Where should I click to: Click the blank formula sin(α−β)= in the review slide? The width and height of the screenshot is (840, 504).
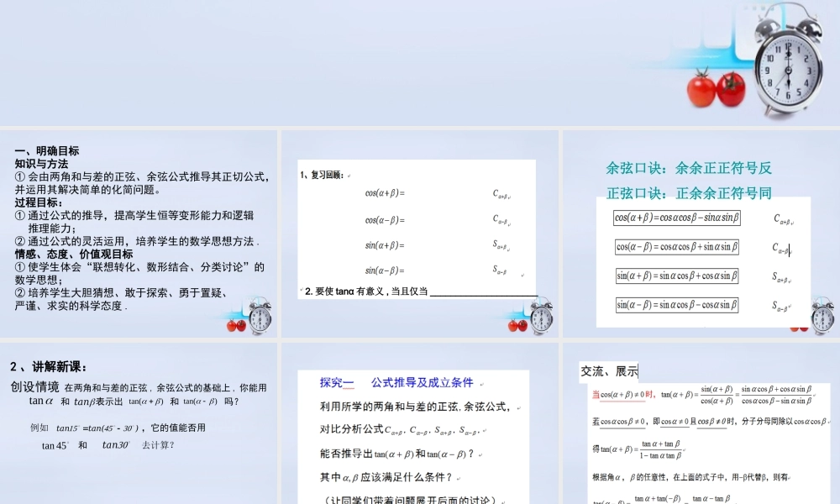point(385,270)
